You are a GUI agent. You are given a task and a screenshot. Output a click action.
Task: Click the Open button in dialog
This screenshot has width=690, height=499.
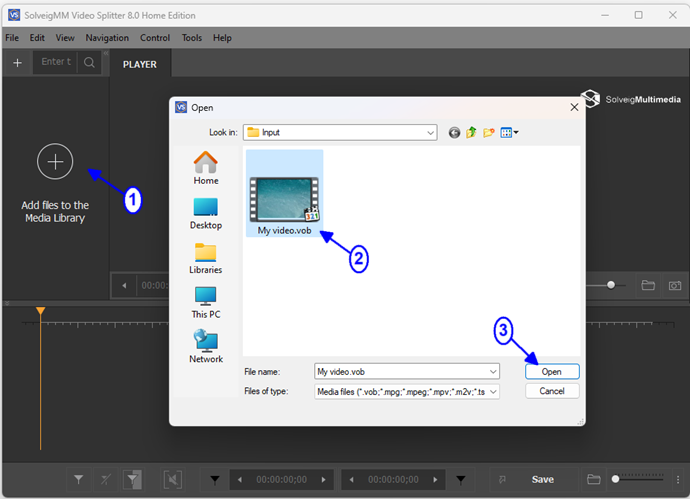(552, 372)
